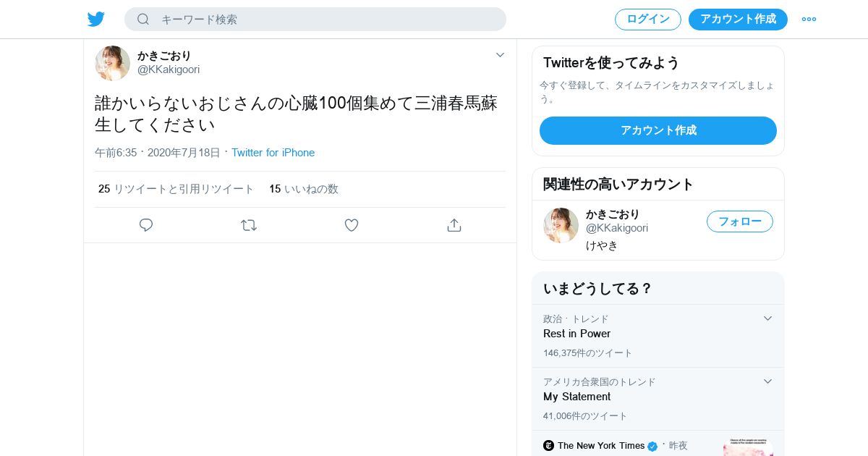Click the retweet arrows icon

(x=249, y=225)
